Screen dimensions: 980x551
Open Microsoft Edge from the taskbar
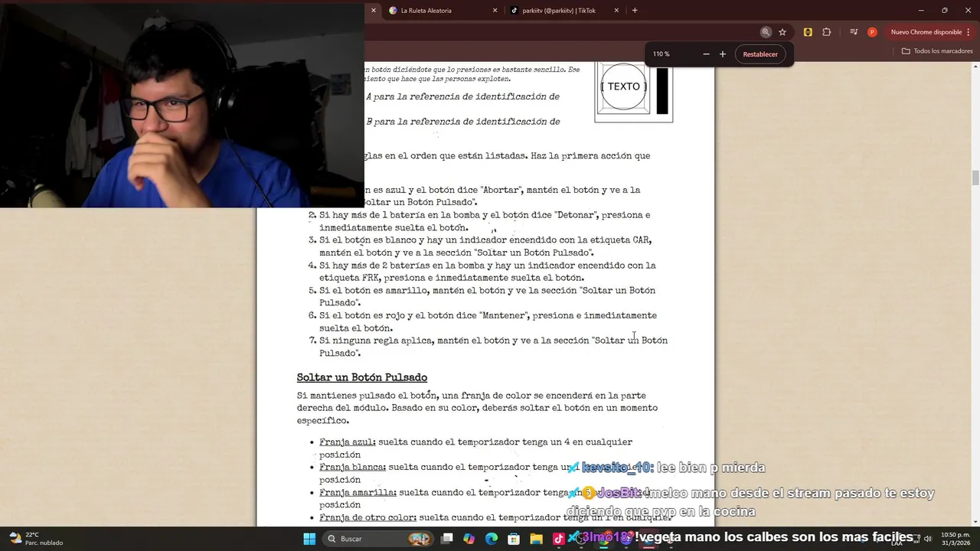click(x=492, y=539)
